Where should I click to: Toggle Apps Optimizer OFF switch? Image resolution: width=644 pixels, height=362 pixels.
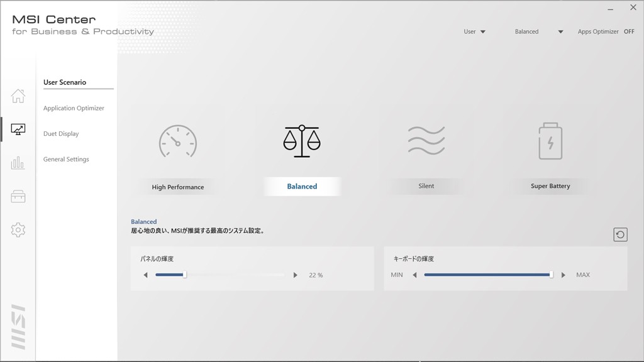pos(629,31)
